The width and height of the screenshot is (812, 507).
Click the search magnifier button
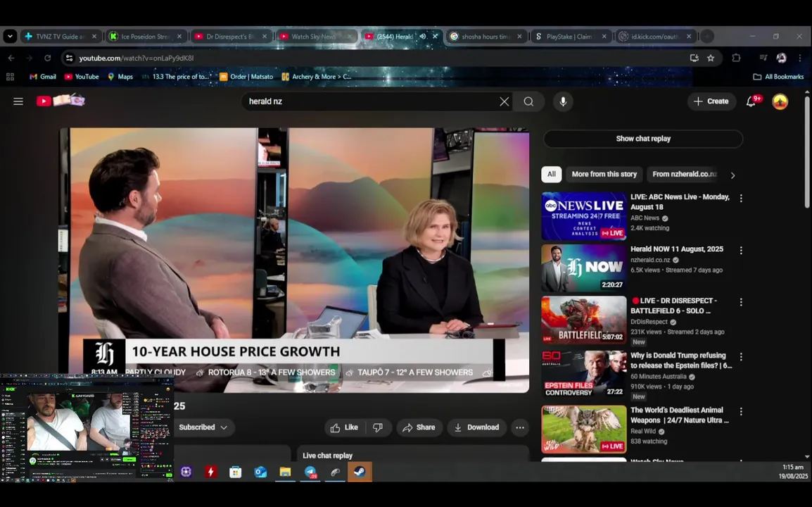tap(528, 101)
